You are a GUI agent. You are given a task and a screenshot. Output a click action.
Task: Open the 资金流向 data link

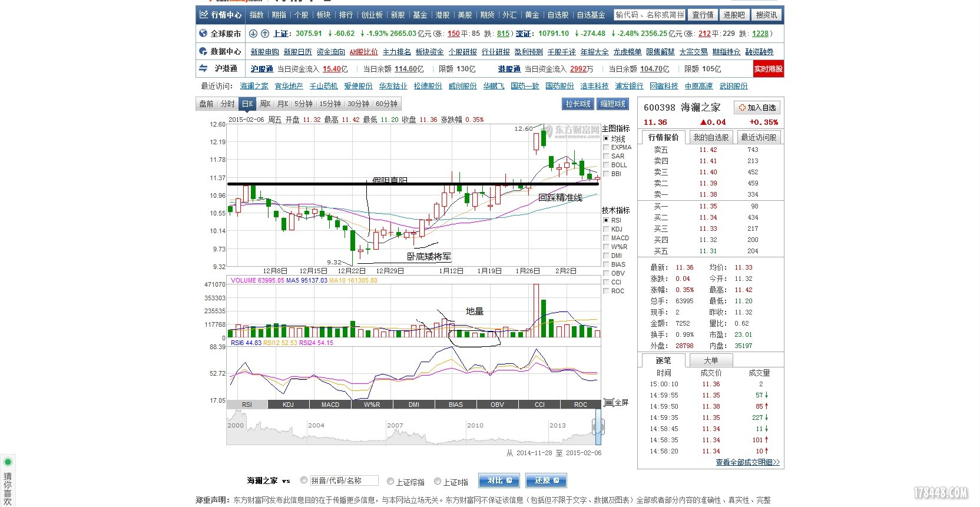point(330,52)
